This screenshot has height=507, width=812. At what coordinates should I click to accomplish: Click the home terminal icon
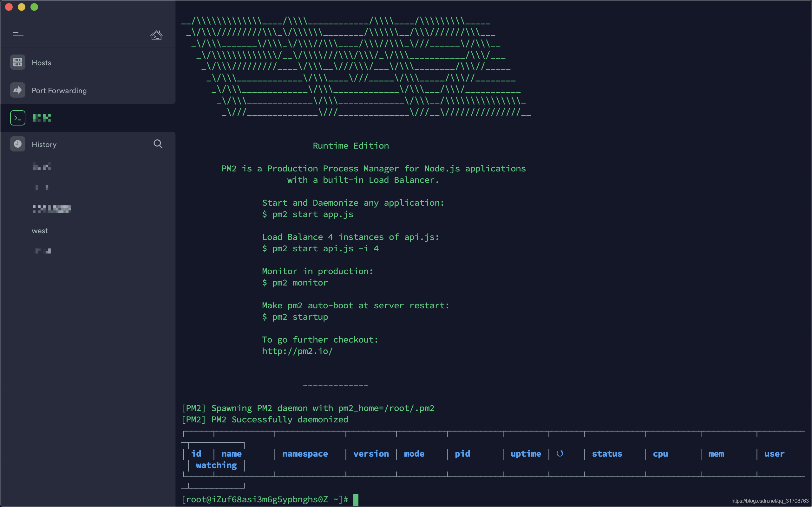click(156, 35)
